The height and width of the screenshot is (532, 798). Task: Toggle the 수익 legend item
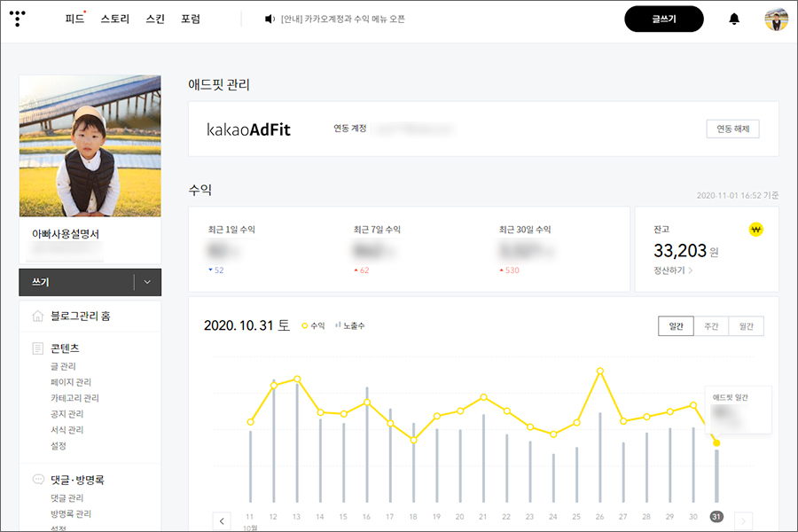pyautogui.click(x=313, y=325)
